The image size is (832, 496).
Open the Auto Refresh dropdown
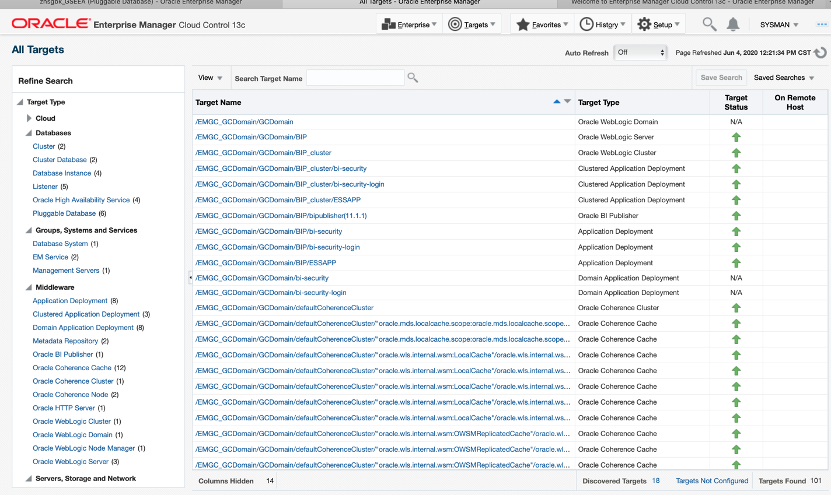(640, 53)
